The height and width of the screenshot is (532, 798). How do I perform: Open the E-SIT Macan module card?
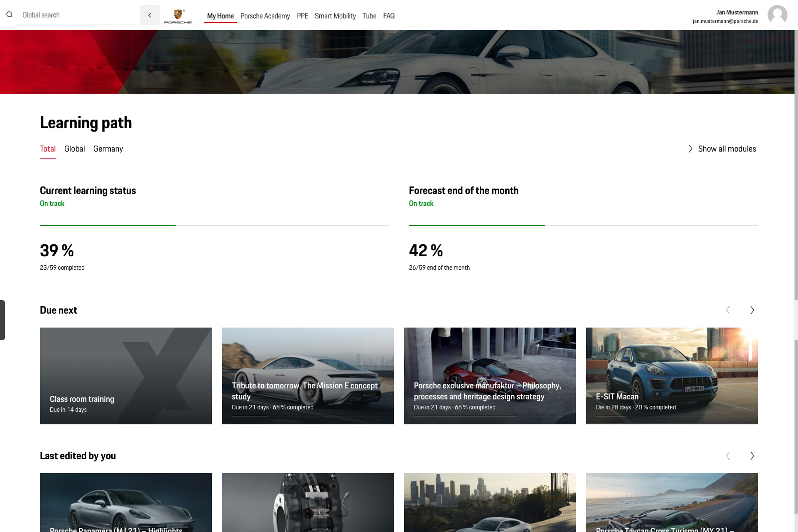coord(672,376)
